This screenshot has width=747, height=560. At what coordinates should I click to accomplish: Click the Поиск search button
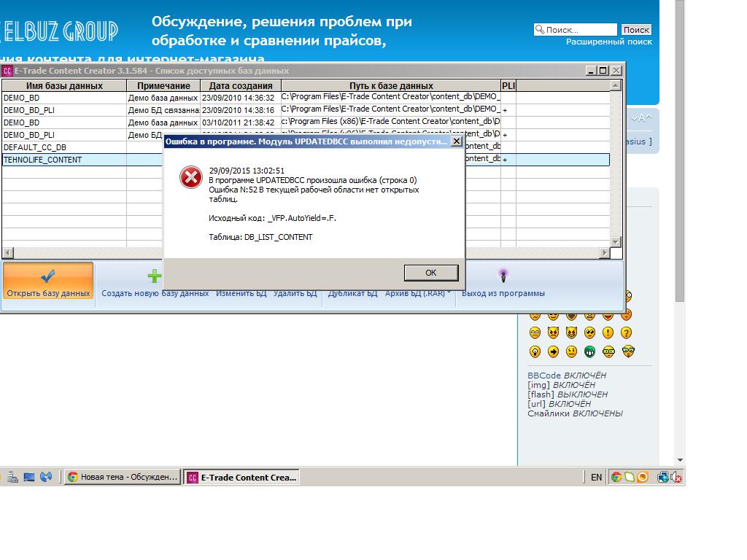tap(636, 29)
